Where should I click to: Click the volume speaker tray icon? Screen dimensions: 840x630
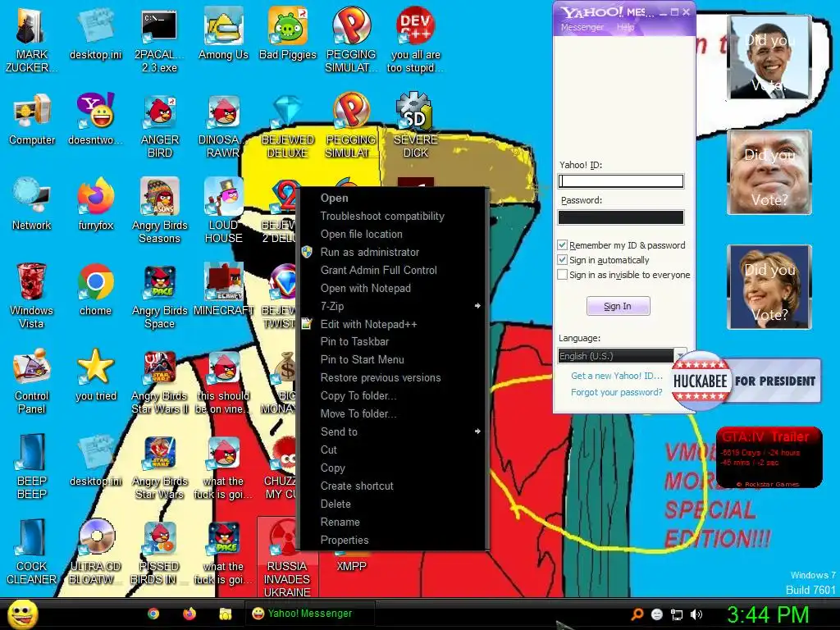[x=696, y=614]
